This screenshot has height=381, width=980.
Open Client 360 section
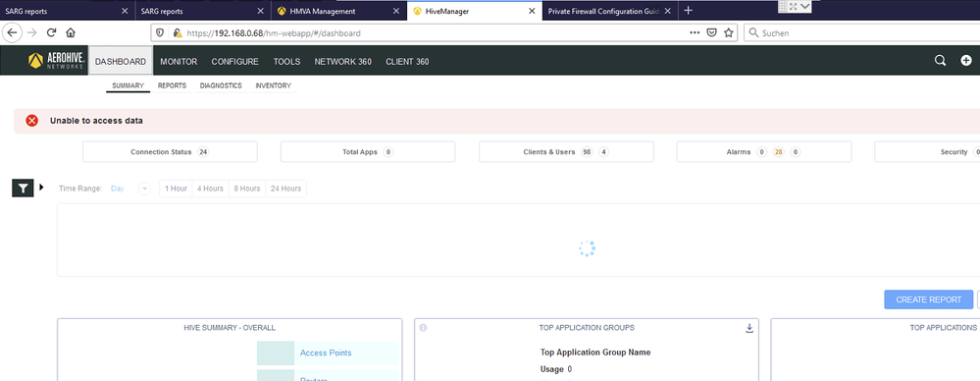(407, 61)
